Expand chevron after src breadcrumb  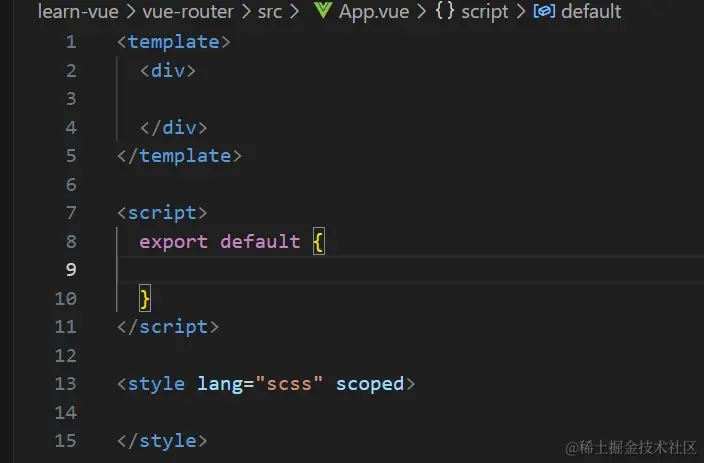(x=294, y=12)
